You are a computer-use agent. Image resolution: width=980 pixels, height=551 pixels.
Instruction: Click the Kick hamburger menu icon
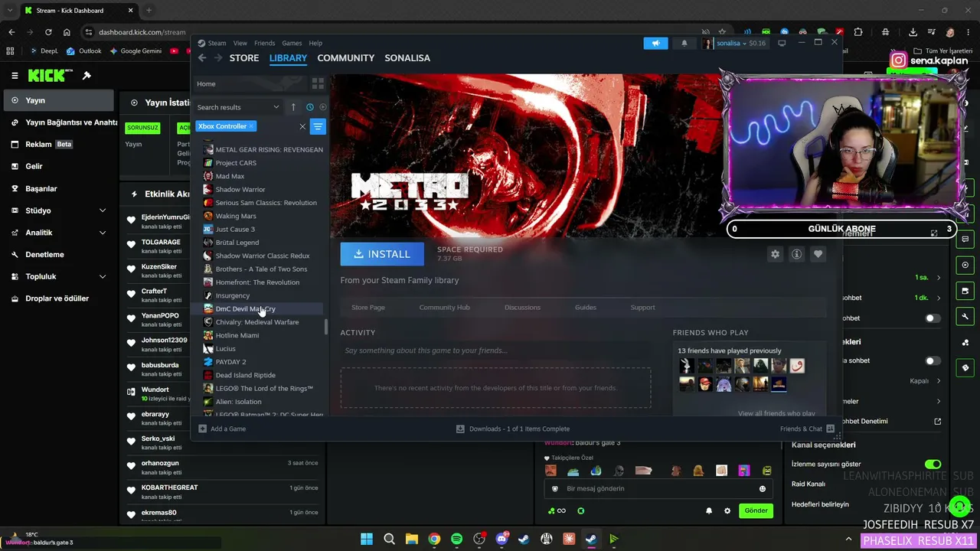[x=15, y=76]
